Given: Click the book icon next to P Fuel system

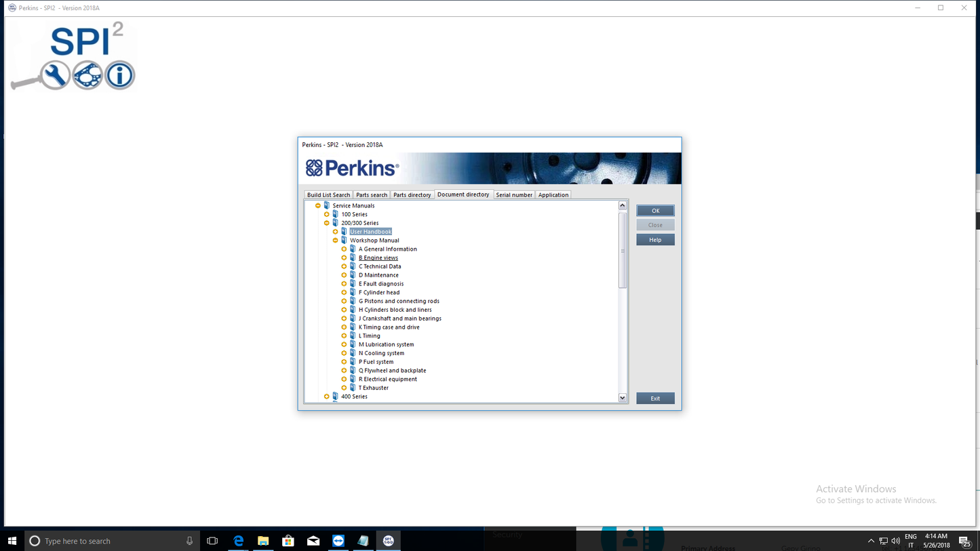Looking at the screenshot, I should click(x=352, y=361).
